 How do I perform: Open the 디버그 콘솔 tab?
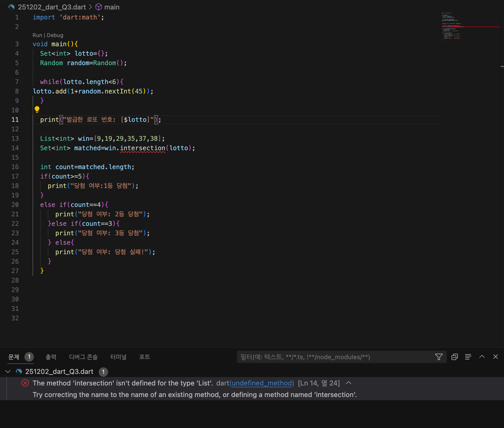pos(83,357)
